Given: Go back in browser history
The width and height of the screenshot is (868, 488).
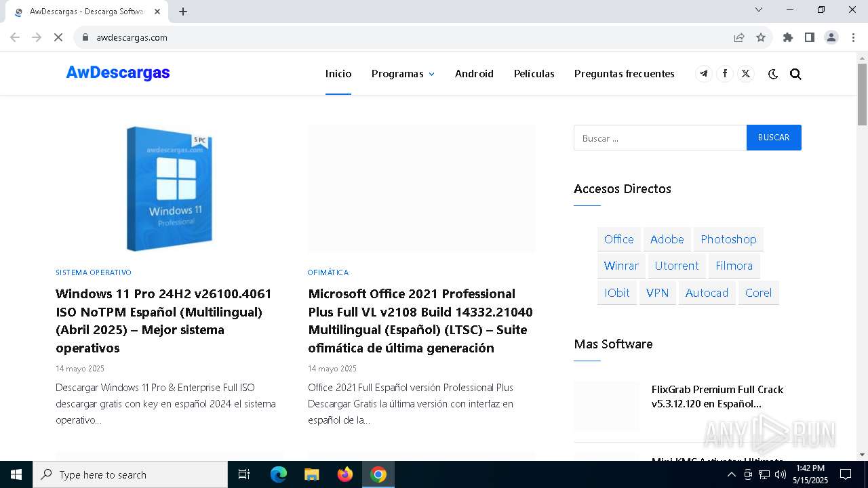Looking at the screenshot, I should [x=15, y=37].
